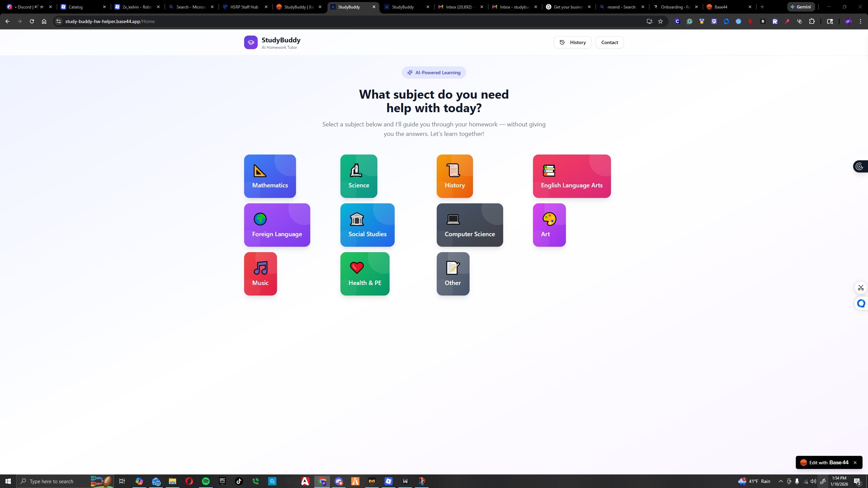This screenshot has width=868, height=488.
Task: Select the Health & PE subject card
Action: click(x=365, y=274)
